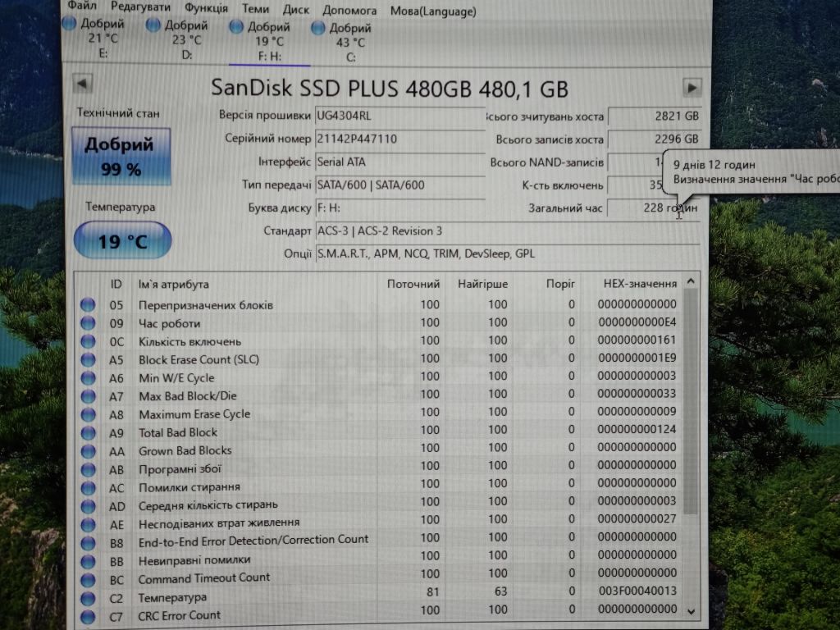Click the 228 годин total time value

(654, 208)
